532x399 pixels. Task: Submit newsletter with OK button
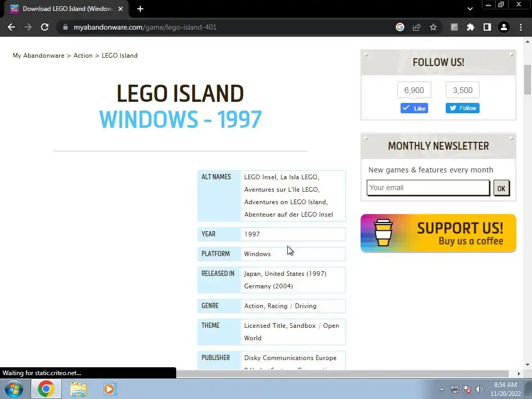coord(501,188)
